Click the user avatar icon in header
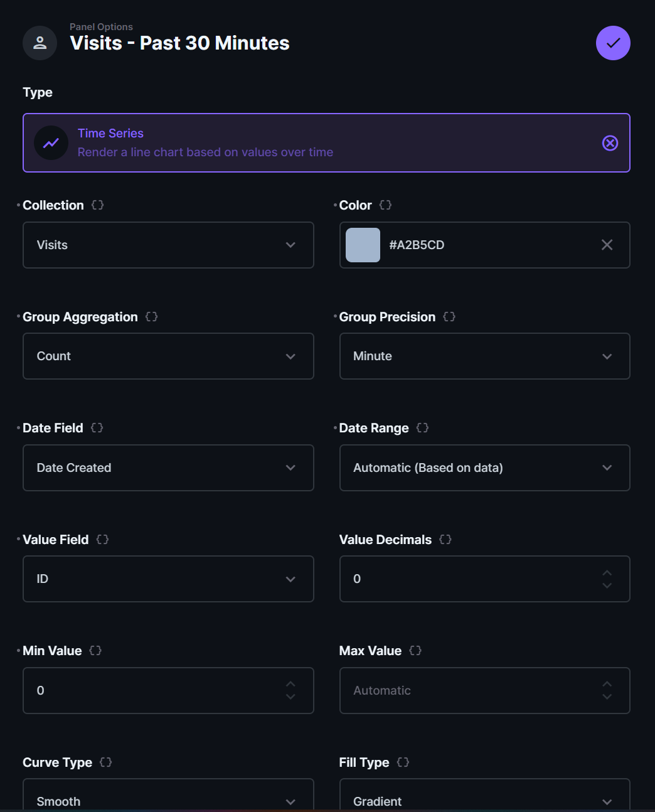Screen dimensions: 655x812 40,43
